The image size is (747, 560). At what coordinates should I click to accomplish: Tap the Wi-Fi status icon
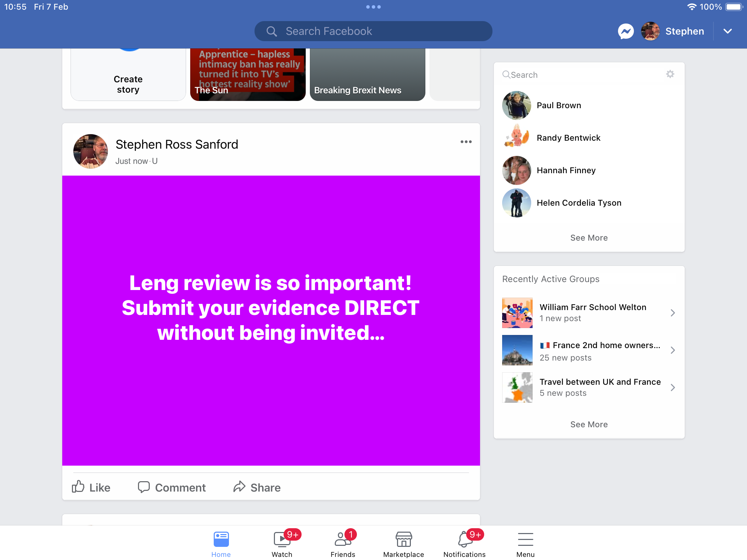pyautogui.click(x=691, y=7)
